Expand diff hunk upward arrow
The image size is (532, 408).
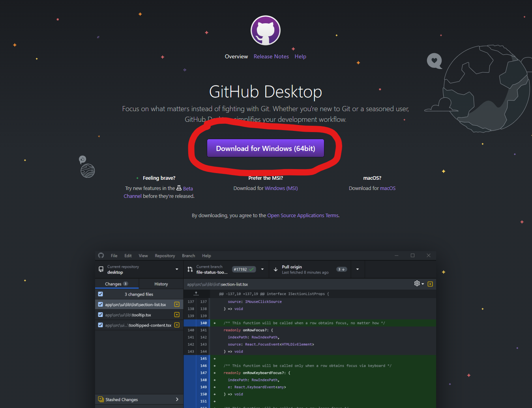pyautogui.click(x=196, y=294)
